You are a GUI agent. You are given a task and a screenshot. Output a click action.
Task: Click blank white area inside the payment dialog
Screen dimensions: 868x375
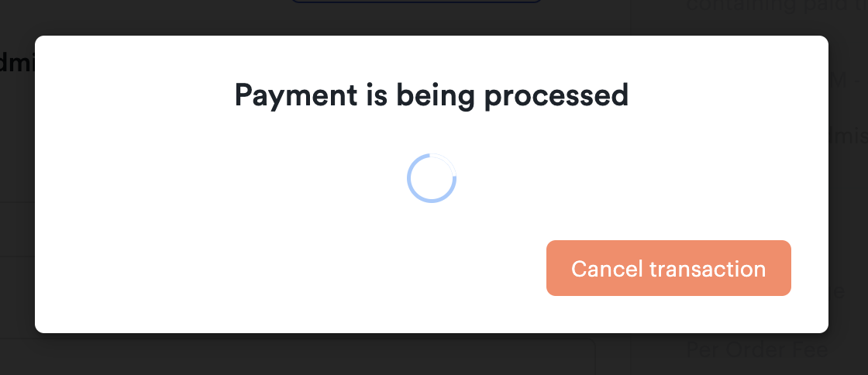[x=222, y=249]
